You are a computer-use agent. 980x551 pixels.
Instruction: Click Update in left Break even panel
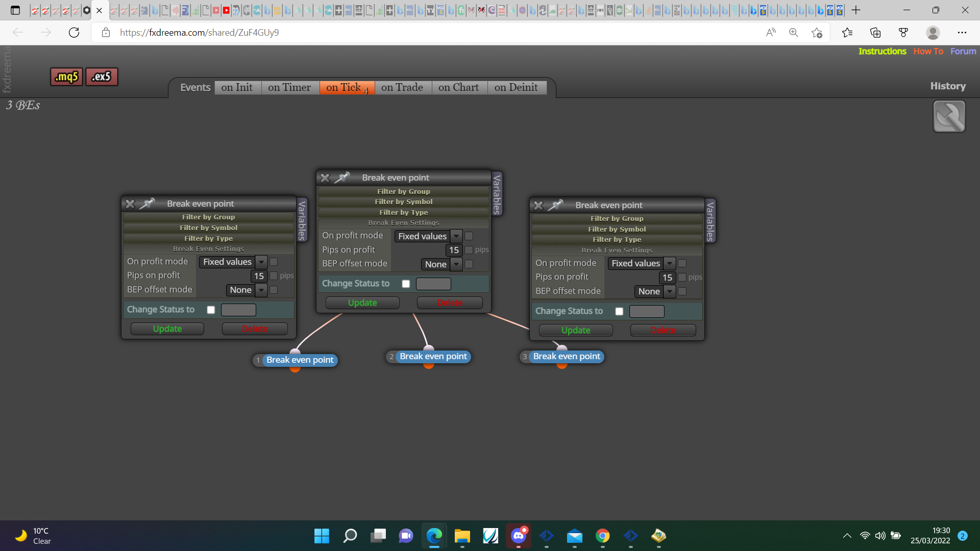[167, 329]
